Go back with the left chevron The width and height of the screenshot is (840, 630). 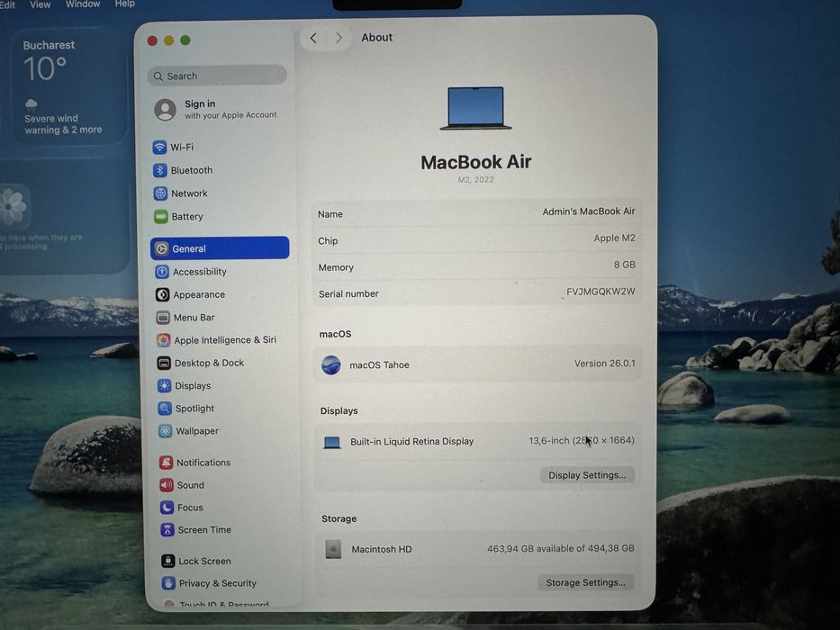coord(313,38)
